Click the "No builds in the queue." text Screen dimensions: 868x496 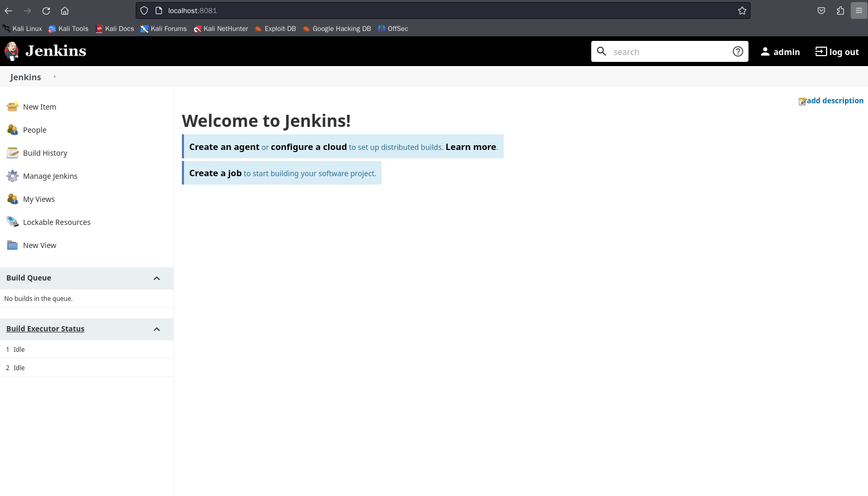click(38, 299)
